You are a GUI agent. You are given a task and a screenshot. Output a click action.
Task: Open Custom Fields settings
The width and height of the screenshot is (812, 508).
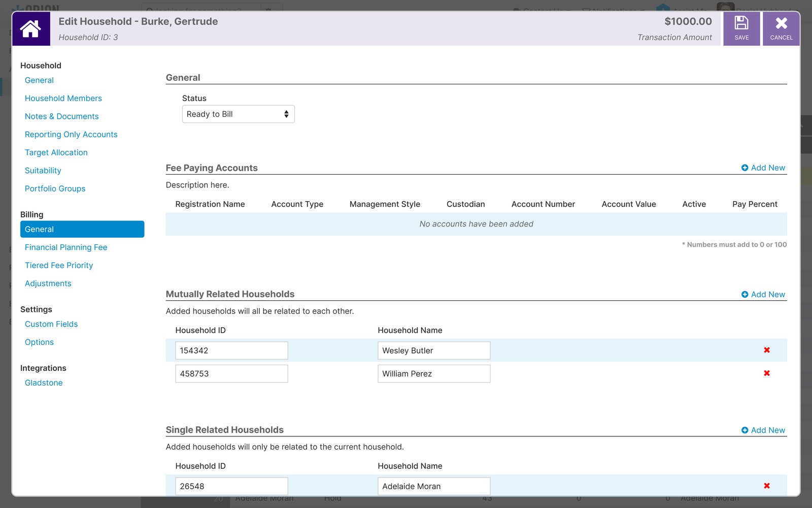click(51, 324)
